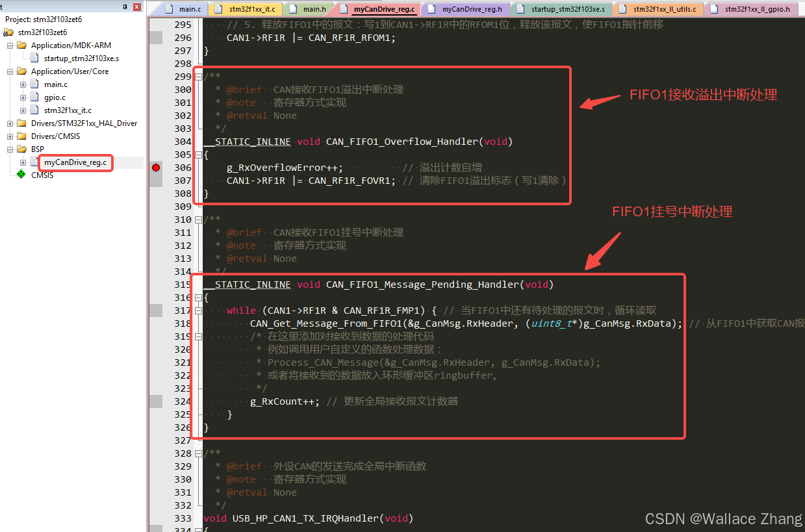Expand the Drivers/STM32F1xx_HAL_Driver group
Image resolution: width=805 pixels, height=532 pixels.
pos(10,123)
